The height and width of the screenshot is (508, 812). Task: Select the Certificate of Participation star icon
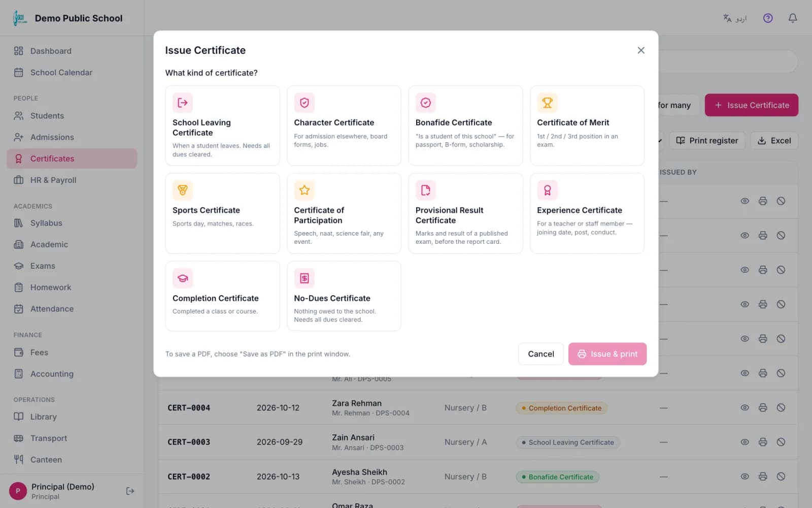tap(304, 190)
